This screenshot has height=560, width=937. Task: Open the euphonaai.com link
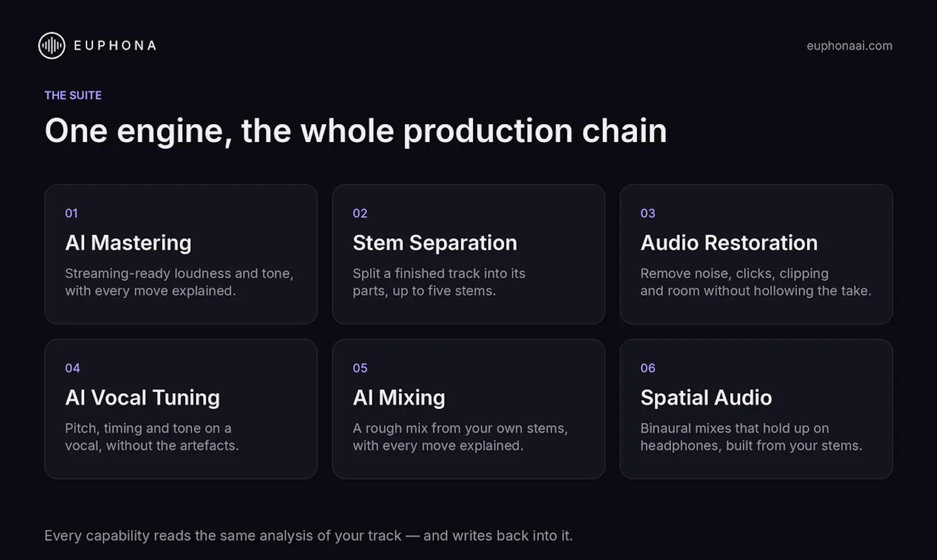[x=849, y=46]
